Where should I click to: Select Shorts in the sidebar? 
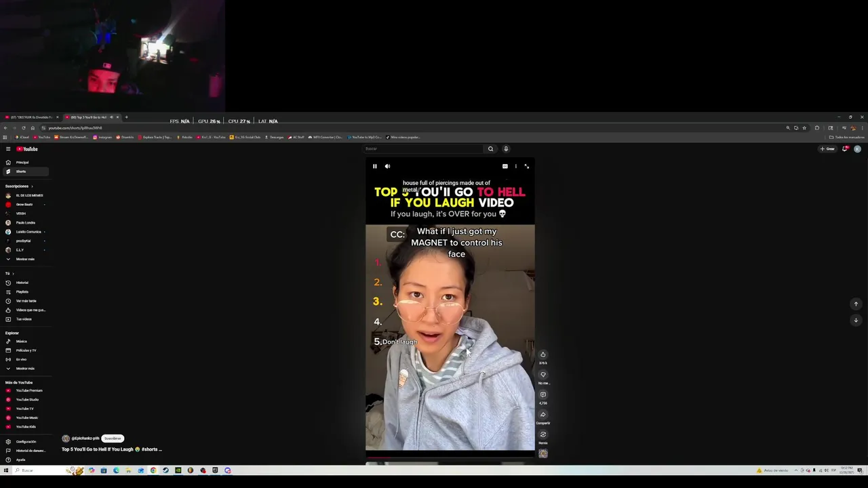coord(26,171)
